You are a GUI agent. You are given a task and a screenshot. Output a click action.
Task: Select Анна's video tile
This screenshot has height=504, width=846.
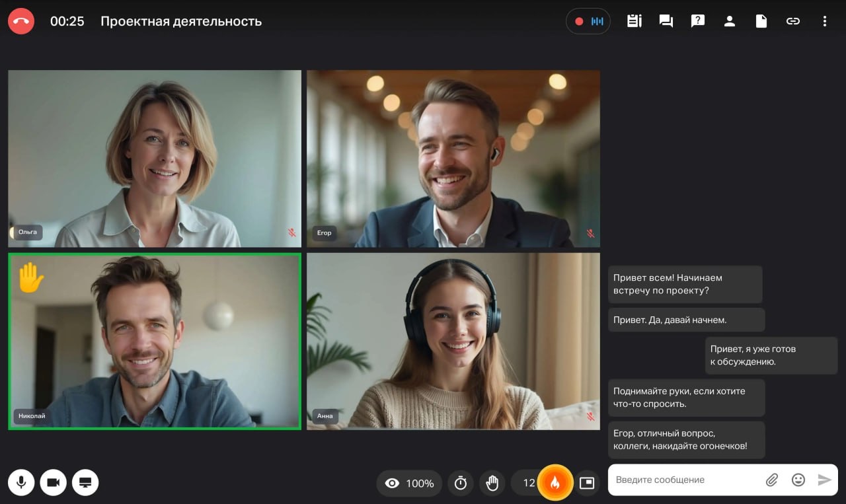pyautogui.click(x=453, y=342)
